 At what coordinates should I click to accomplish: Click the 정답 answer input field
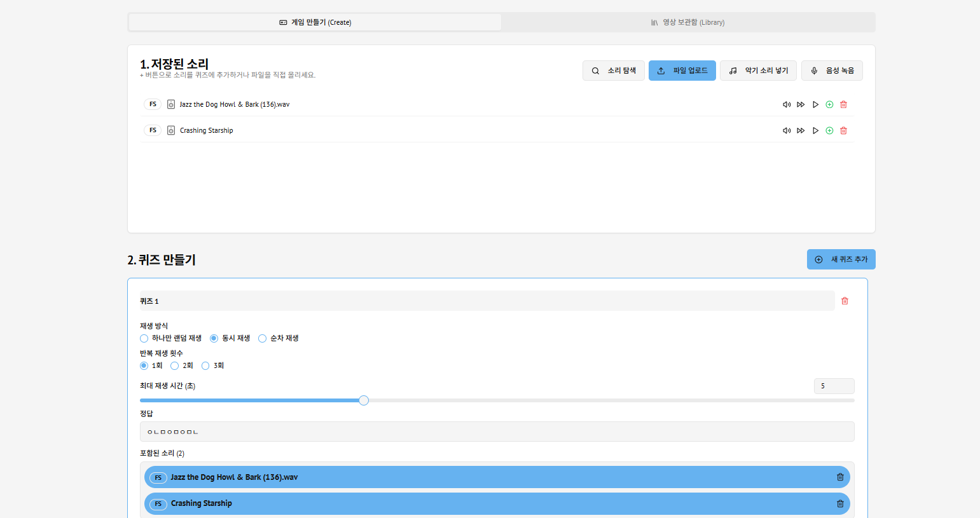pos(497,432)
